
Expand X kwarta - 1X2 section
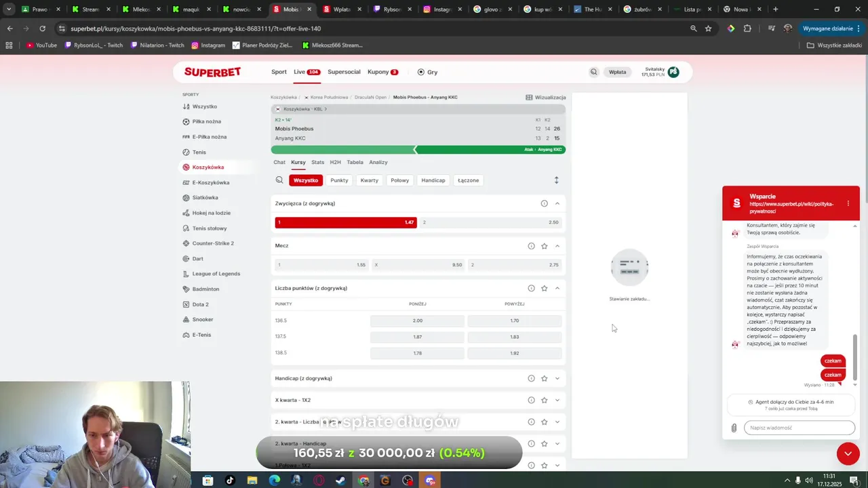pos(557,400)
